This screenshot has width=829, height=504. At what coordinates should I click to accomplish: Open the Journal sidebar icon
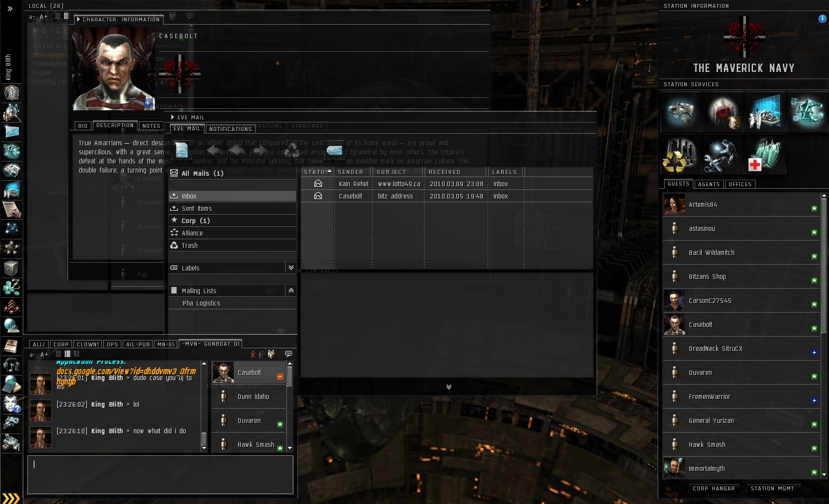coord(11,346)
